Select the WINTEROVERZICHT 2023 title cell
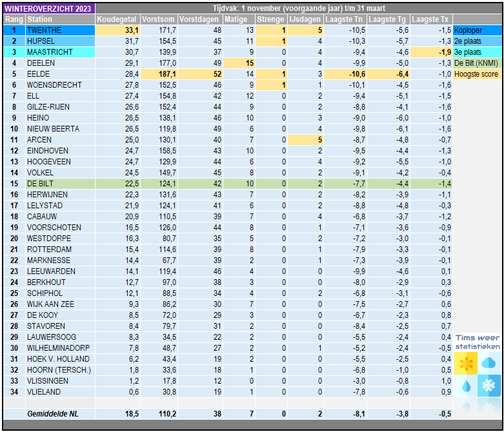 [x=49, y=8]
